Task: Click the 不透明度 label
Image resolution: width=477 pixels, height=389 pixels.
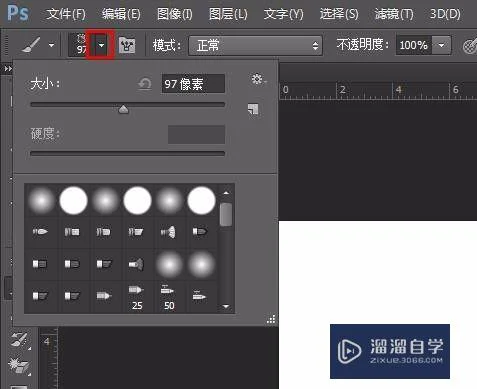Action: [363, 44]
